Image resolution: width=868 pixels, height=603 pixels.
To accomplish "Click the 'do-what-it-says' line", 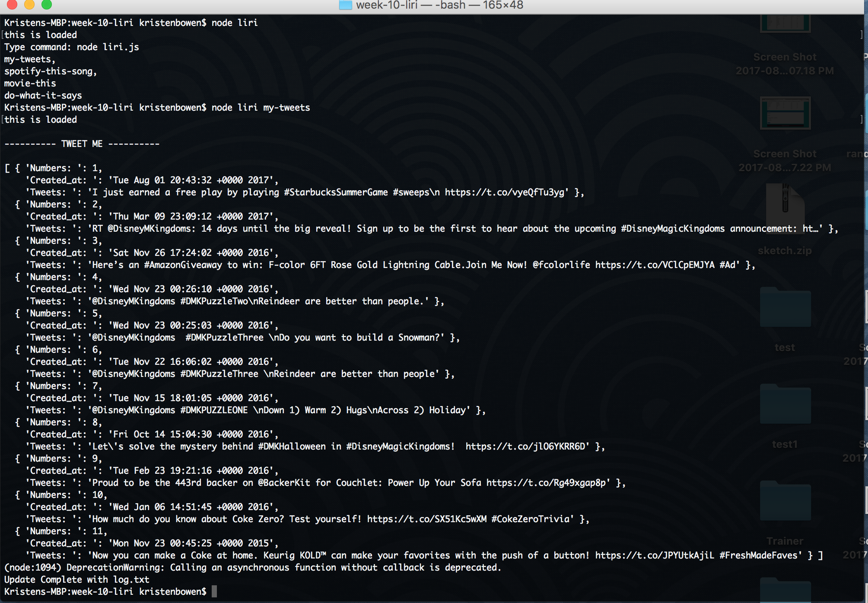I will 43,95.
